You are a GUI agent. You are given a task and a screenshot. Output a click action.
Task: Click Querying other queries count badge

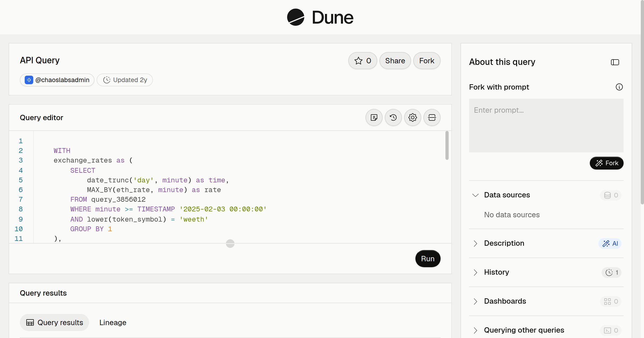611,330
